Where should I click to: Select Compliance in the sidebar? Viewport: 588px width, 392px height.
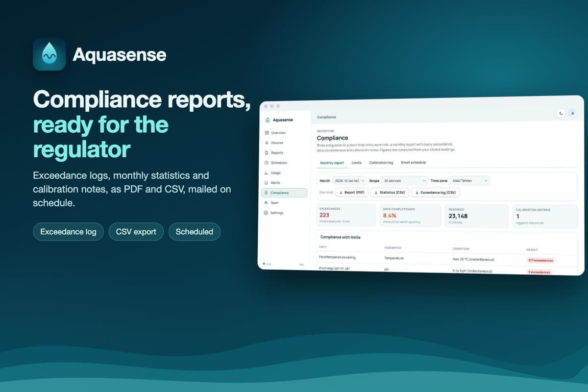pos(284,193)
